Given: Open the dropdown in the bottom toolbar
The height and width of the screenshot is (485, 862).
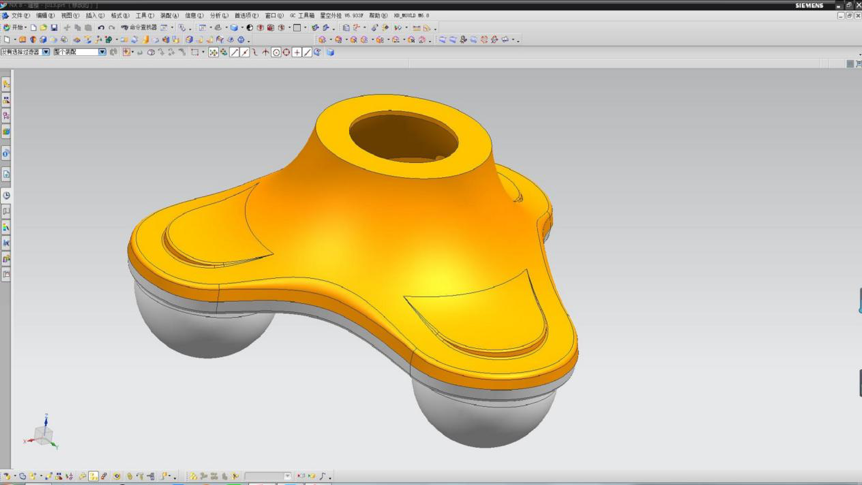Looking at the screenshot, I should 287,477.
